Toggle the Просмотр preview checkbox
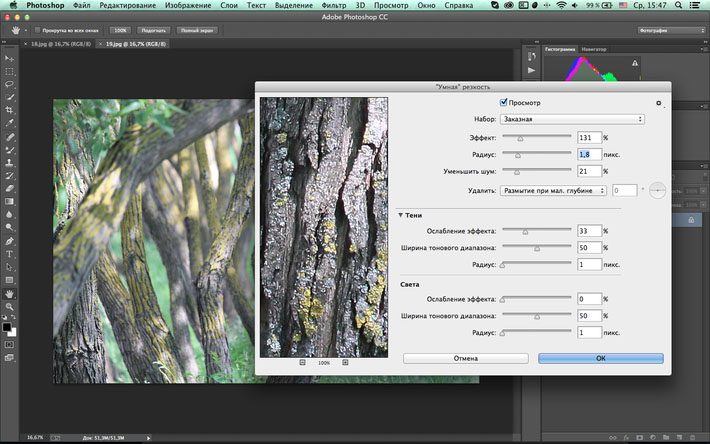The image size is (710, 444). 504,102
